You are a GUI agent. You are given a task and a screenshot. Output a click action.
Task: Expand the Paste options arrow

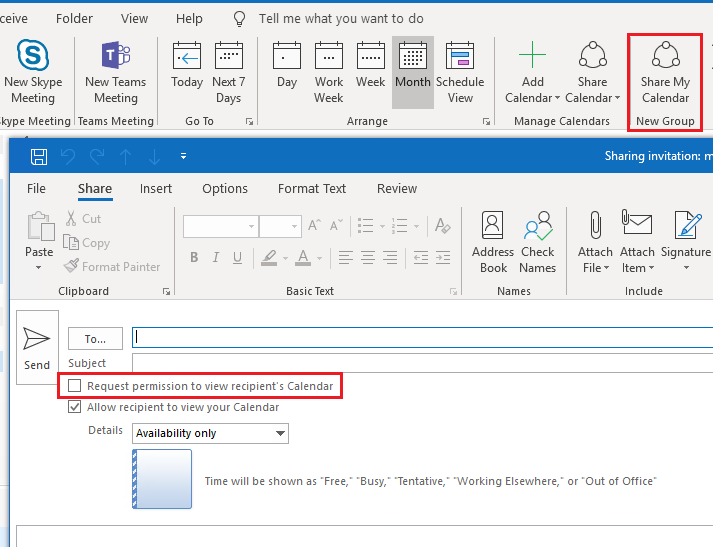click(39, 267)
